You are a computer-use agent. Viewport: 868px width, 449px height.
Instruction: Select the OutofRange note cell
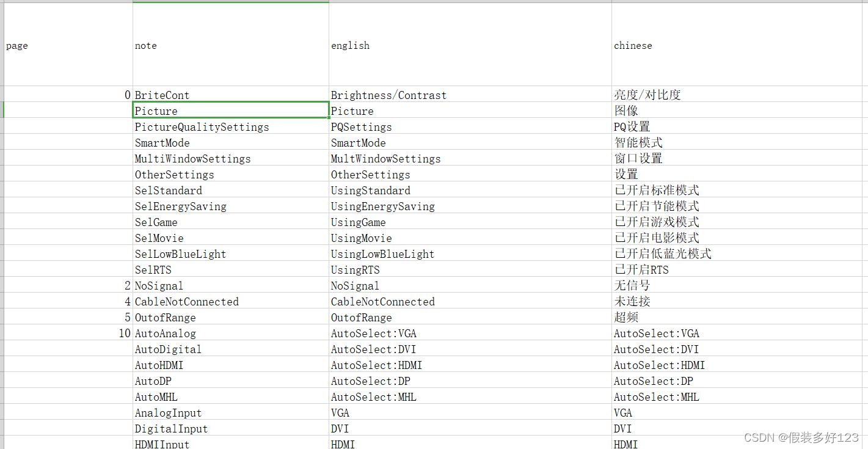[x=231, y=317]
